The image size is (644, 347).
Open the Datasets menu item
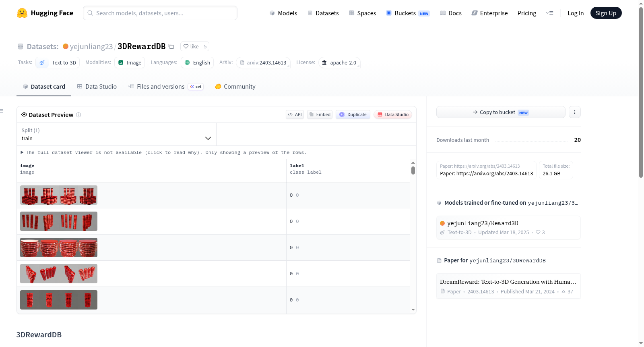tap(323, 13)
